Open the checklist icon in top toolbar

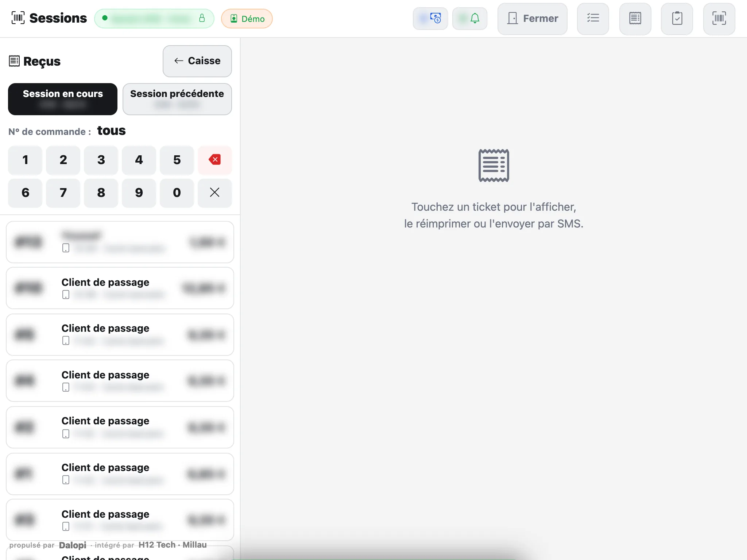coord(593,19)
